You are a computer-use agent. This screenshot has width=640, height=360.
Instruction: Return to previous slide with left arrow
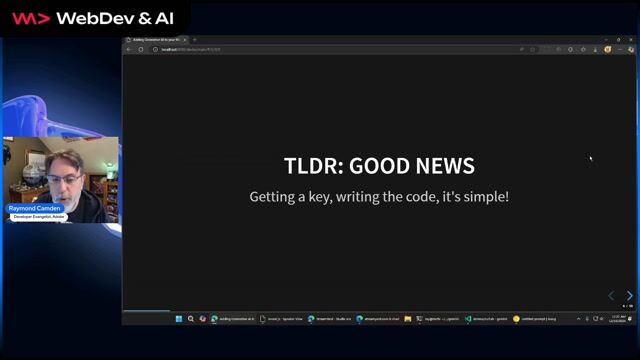pyautogui.click(x=611, y=296)
